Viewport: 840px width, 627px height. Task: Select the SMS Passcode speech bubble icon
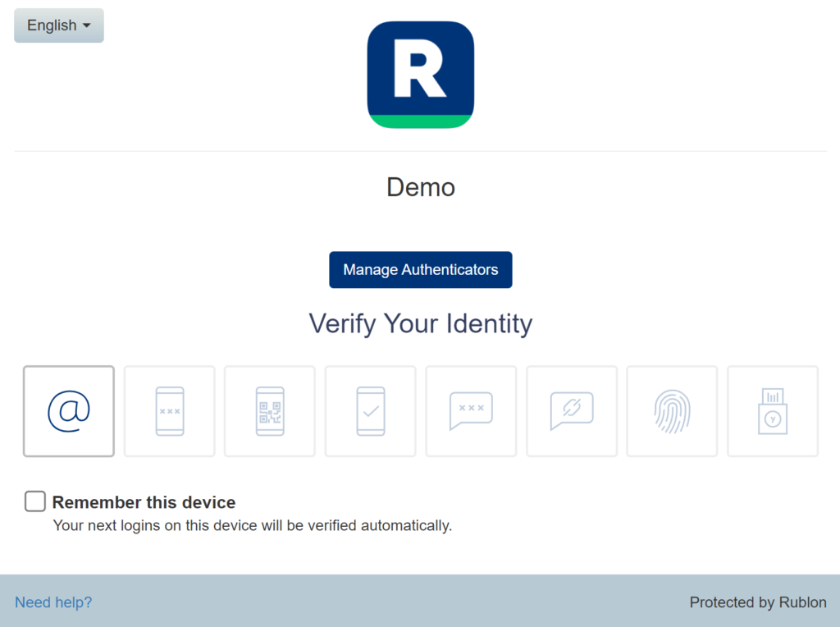coord(471,411)
